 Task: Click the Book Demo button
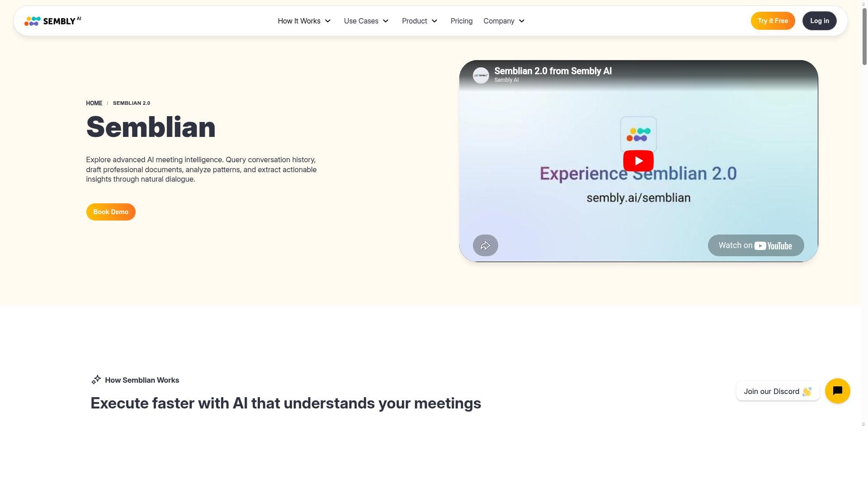click(x=111, y=212)
